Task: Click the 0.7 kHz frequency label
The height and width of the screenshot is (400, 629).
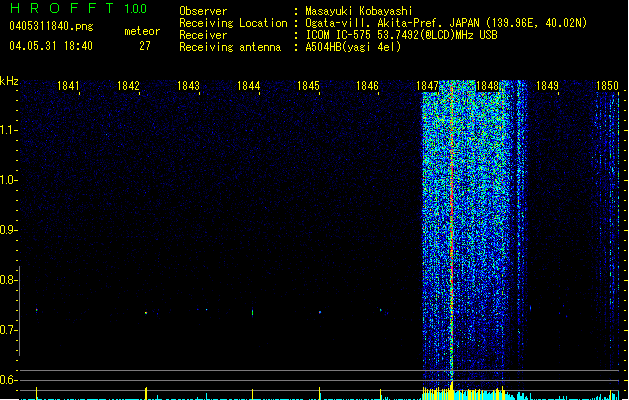Action: pos(8,330)
